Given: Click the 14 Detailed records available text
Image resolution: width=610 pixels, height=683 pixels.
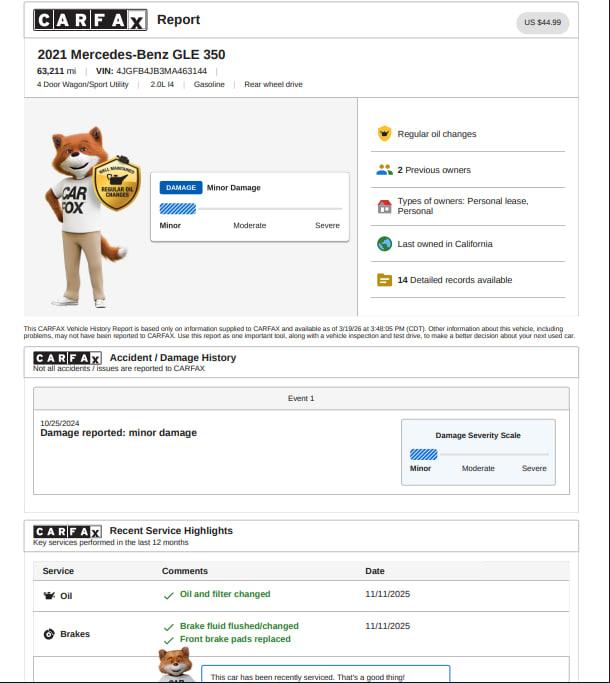Looking at the screenshot, I should (x=454, y=280).
